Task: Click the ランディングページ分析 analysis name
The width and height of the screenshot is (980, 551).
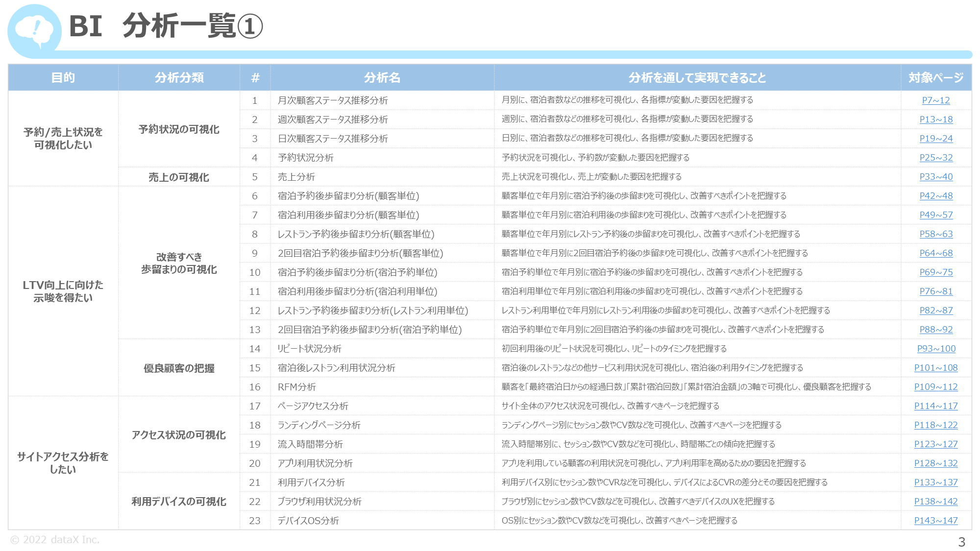Action: point(319,425)
